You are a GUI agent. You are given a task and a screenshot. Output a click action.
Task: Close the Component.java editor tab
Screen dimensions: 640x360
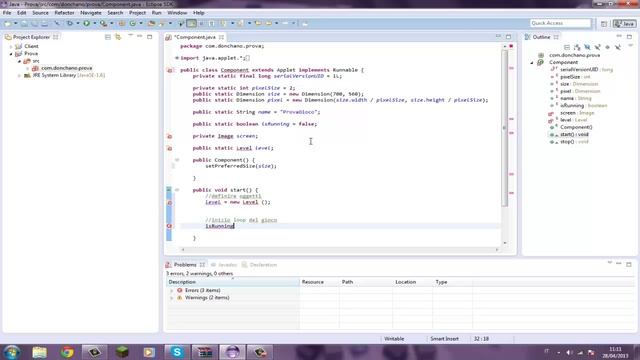(x=221, y=37)
